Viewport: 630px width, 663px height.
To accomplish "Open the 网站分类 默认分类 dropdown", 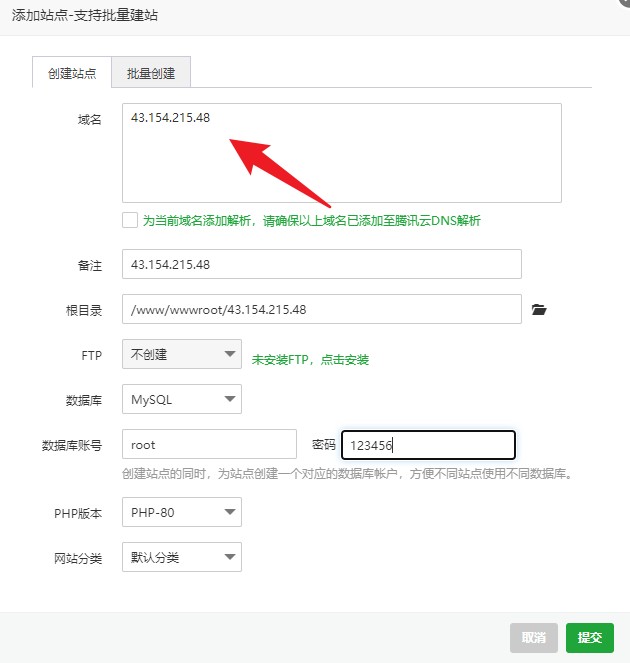I will (x=181, y=557).
